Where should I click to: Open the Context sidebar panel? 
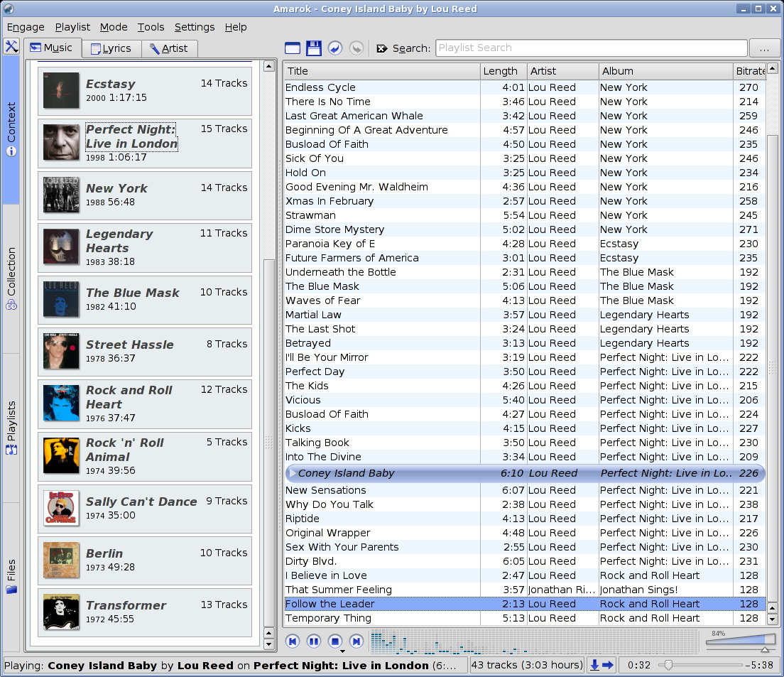[x=11, y=129]
